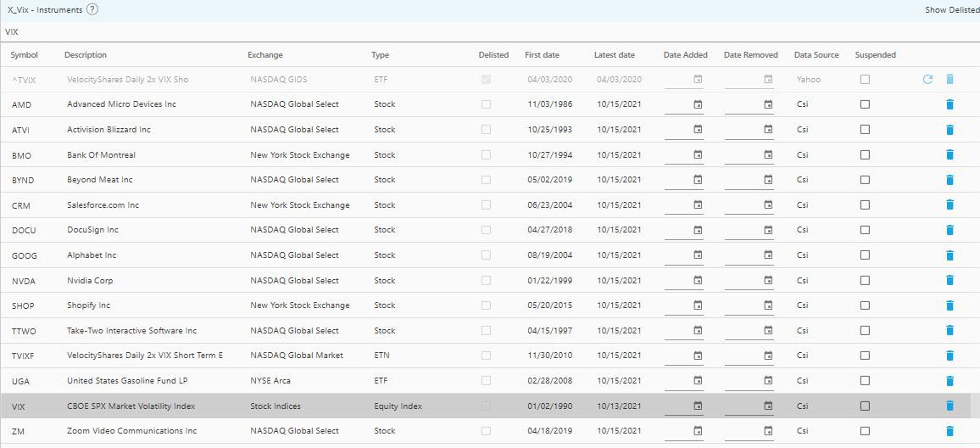Delete the ZM instrument row
Image resolution: width=980 pixels, height=448 pixels.
click(949, 431)
